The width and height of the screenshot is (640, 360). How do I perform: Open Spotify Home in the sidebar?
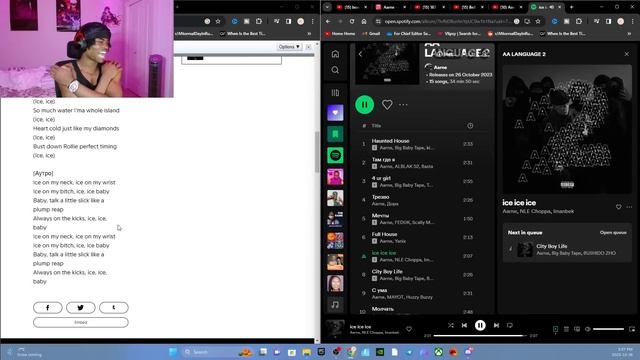pos(335,54)
